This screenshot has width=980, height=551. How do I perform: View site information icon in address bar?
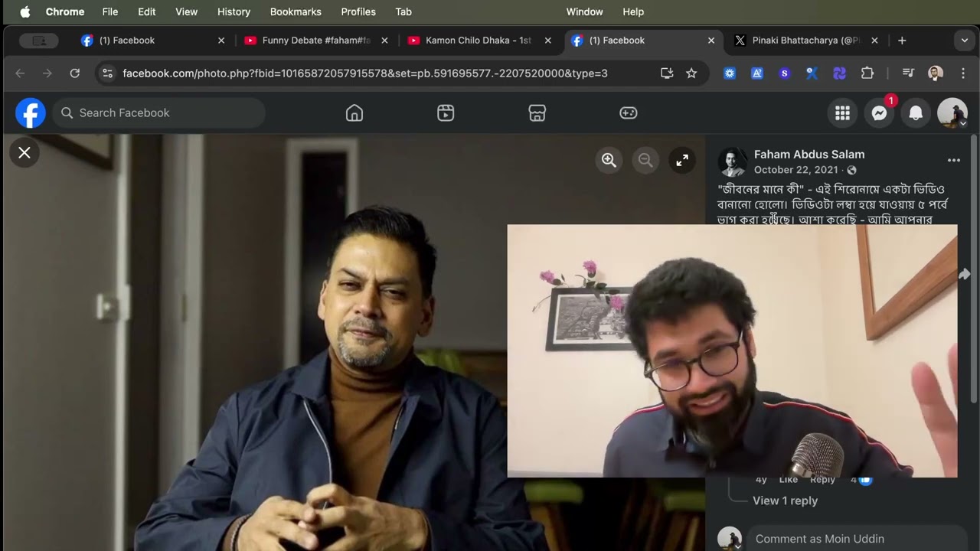[x=107, y=73]
